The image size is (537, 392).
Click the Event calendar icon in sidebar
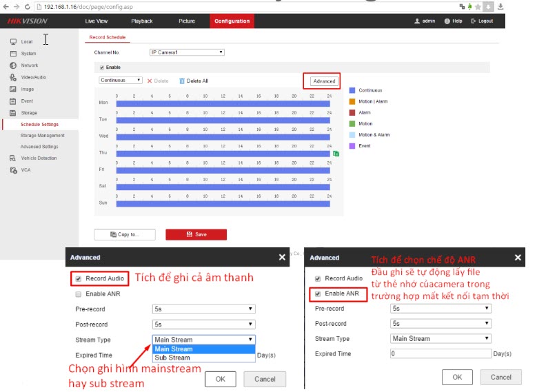tap(13, 101)
